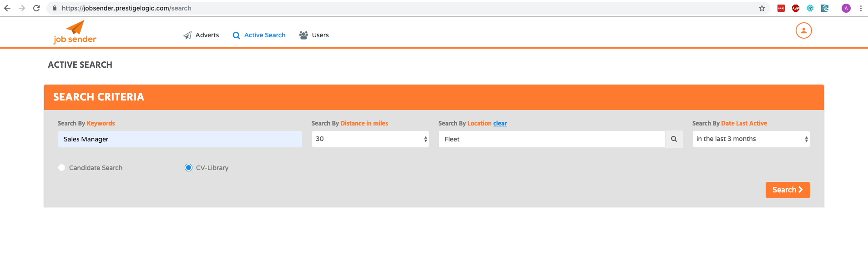
Task: Click the React DevTools extension icon
Action: pos(810,8)
